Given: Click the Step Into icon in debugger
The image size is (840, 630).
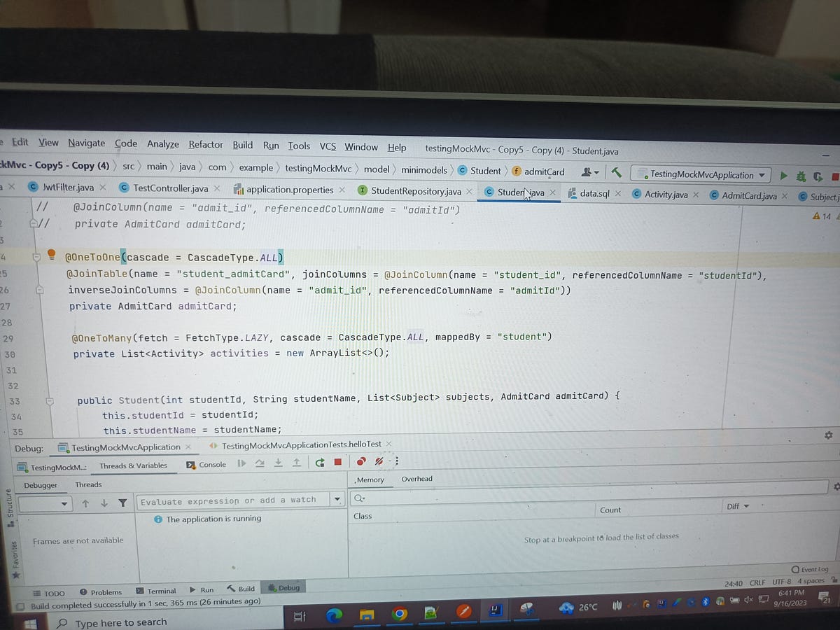Looking at the screenshot, I should pyautogui.click(x=279, y=464).
